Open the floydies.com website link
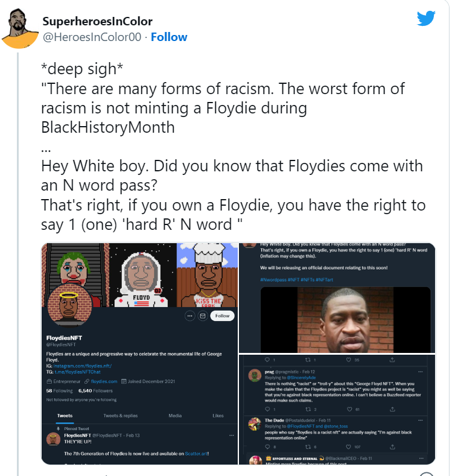The height and width of the screenshot is (476, 461). [x=104, y=382]
